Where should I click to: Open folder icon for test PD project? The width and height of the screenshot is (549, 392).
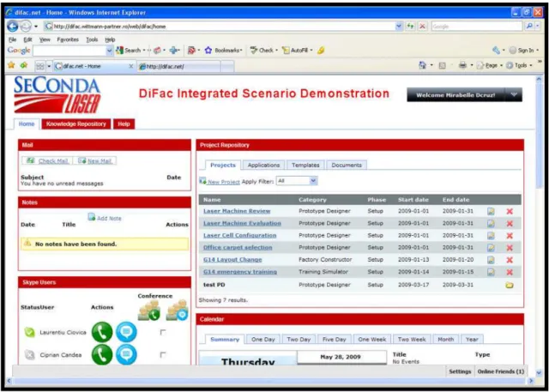510,285
